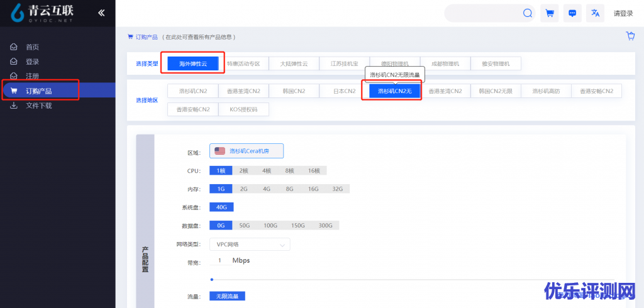Switch to 大陆弹性云 product type tab
644x308 pixels.
pyautogui.click(x=294, y=63)
